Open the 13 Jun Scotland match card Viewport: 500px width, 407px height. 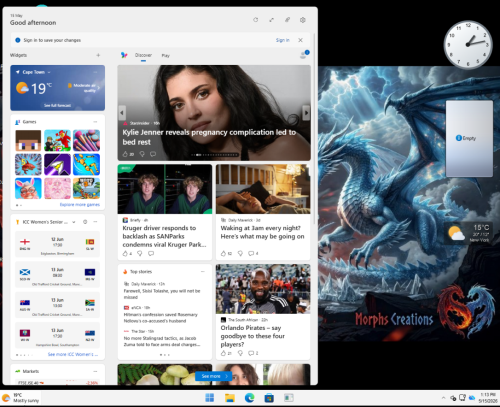(x=57, y=275)
